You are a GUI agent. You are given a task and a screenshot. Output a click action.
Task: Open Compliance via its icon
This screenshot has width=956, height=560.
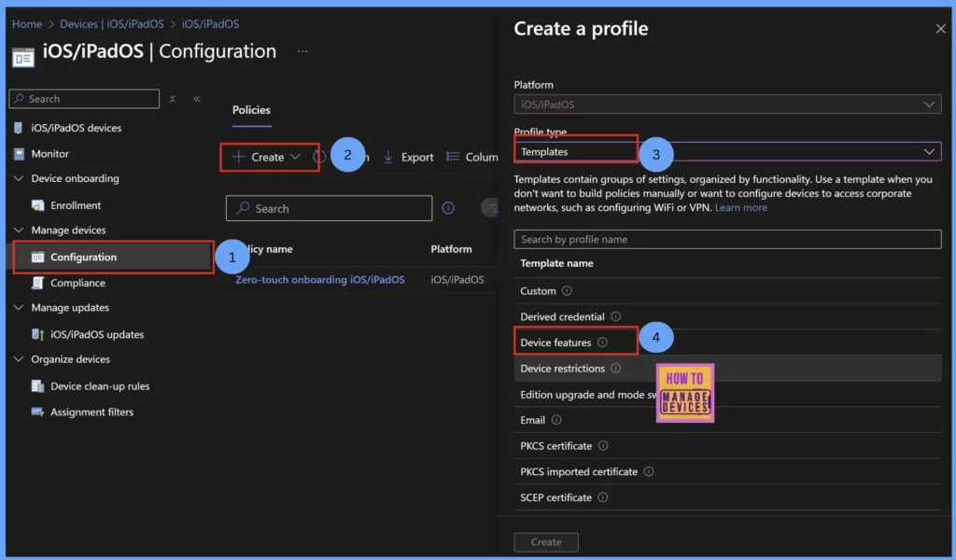tap(37, 283)
